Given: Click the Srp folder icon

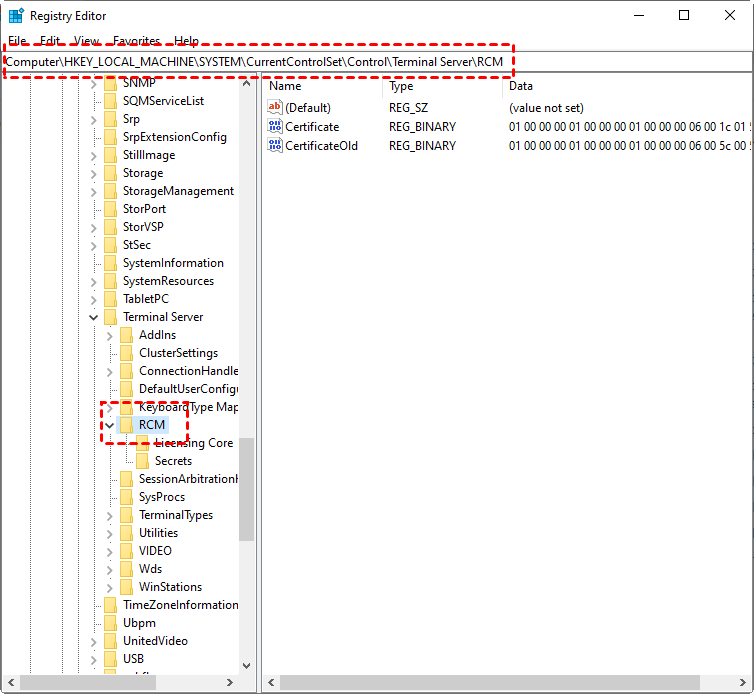Looking at the screenshot, I should pyautogui.click(x=111, y=119).
